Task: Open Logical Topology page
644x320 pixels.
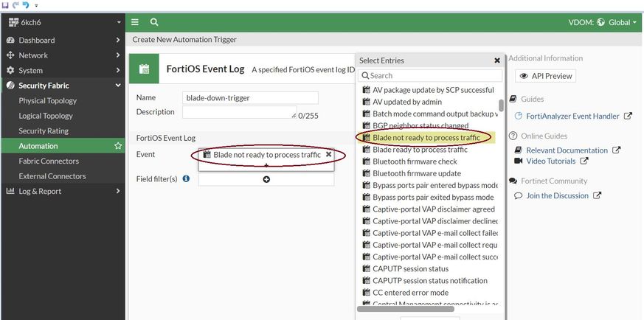Action: click(x=46, y=116)
